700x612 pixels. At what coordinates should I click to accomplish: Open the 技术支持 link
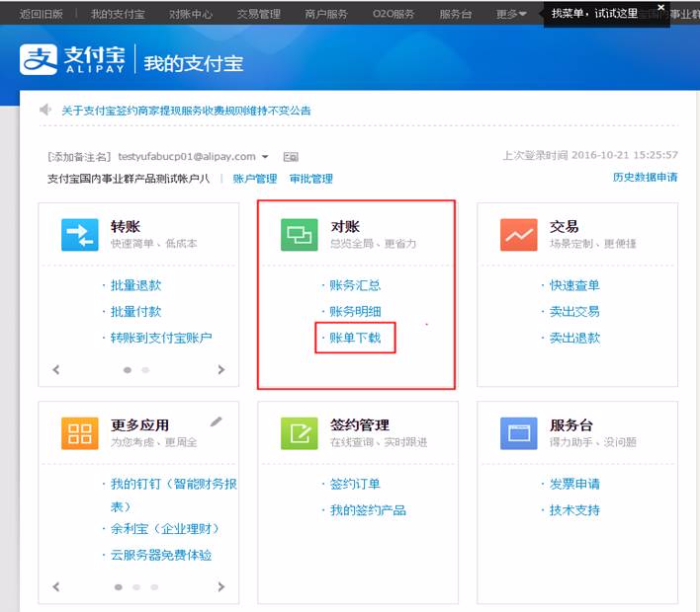pos(575,510)
